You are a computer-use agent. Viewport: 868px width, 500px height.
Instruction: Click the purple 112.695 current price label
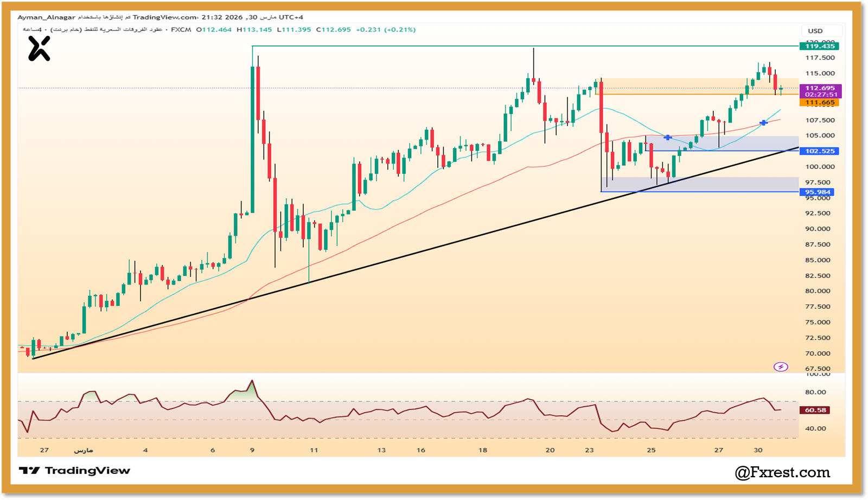pos(820,88)
